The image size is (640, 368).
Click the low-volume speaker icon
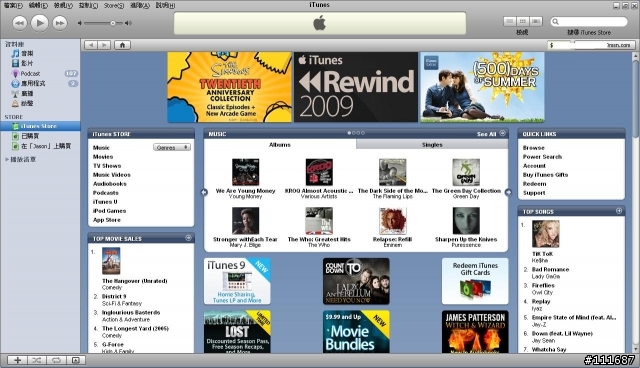(x=80, y=23)
